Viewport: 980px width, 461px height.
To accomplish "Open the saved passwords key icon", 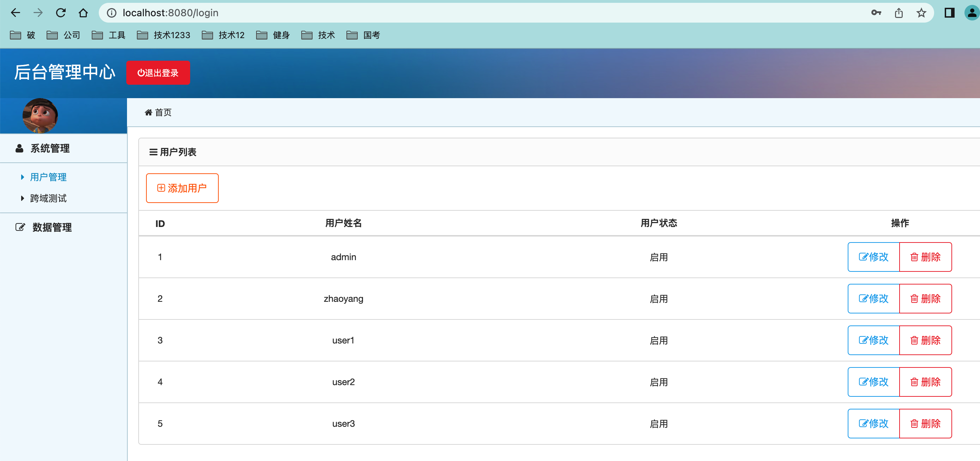I will click(x=876, y=13).
